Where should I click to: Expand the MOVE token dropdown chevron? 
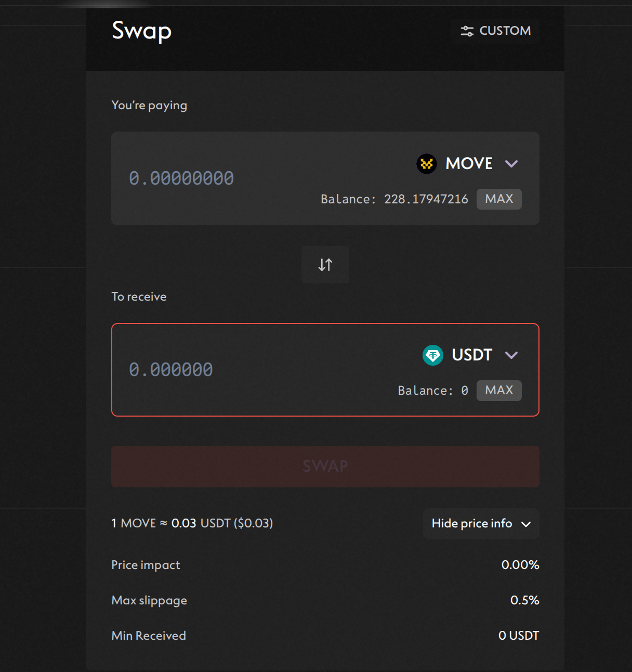511,164
